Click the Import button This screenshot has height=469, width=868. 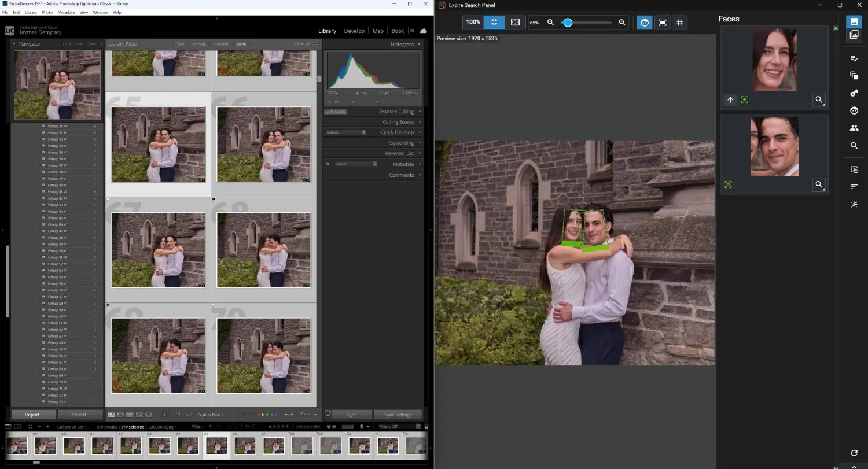(x=33, y=414)
